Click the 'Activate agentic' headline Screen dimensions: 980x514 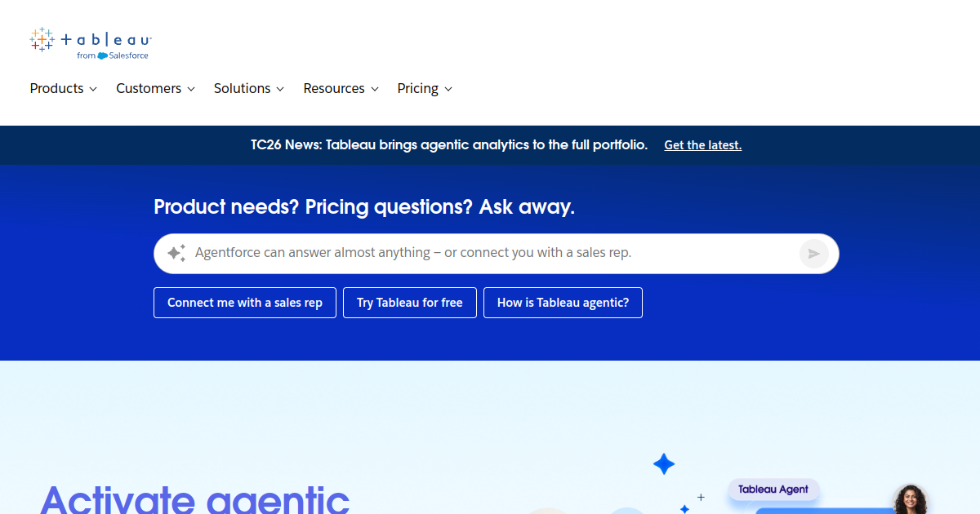pos(194,498)
